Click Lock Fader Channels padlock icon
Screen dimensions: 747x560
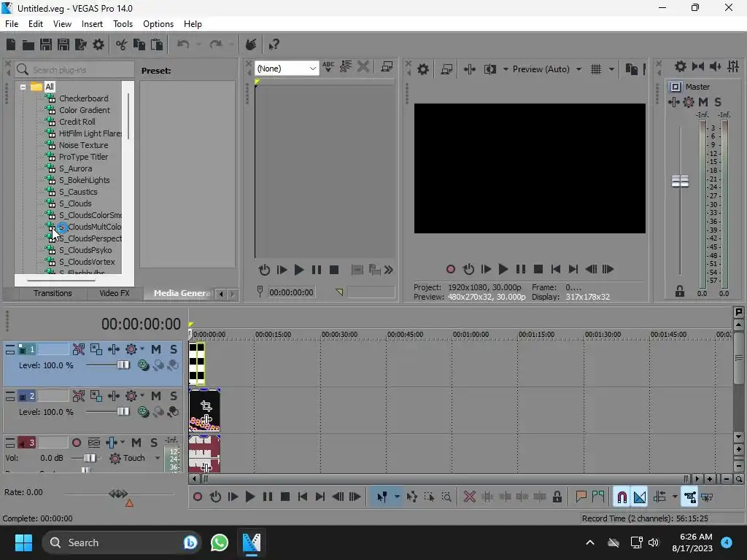[x=680, y=291]
